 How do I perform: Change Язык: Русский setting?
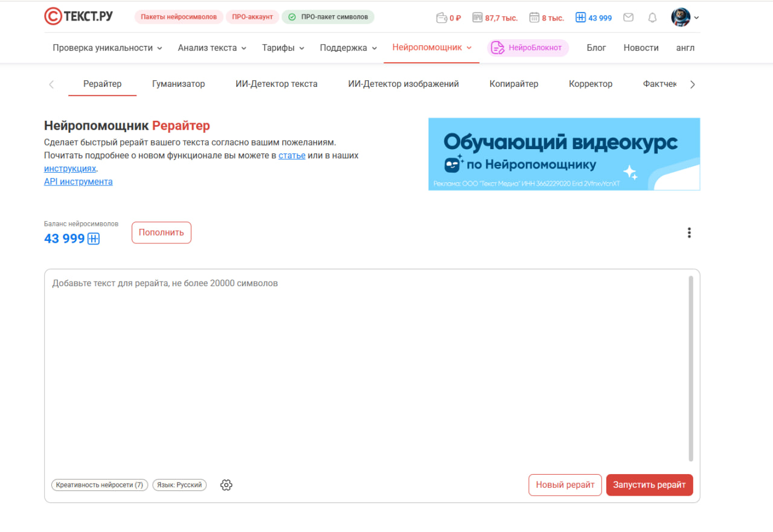[179, 485]
